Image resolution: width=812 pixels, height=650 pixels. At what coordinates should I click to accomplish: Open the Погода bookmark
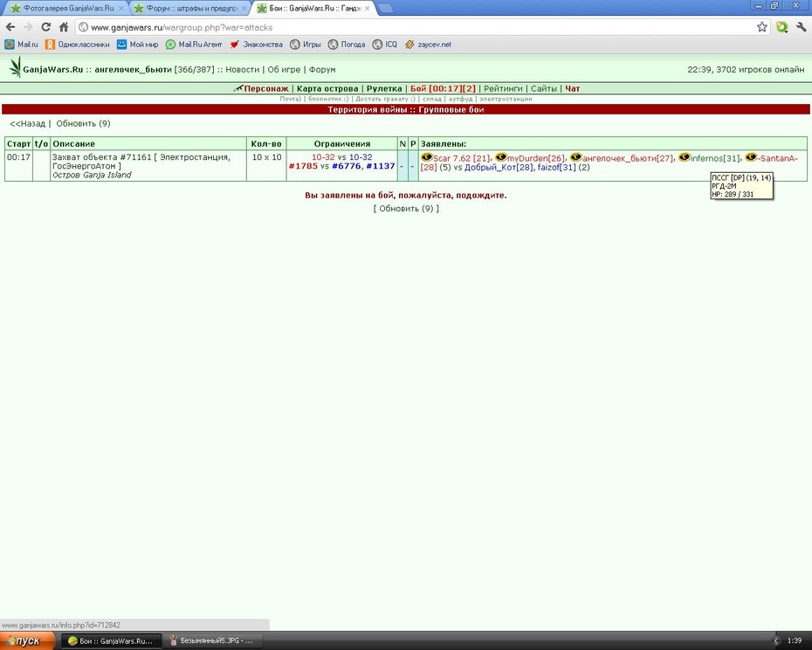pos(347,45)
